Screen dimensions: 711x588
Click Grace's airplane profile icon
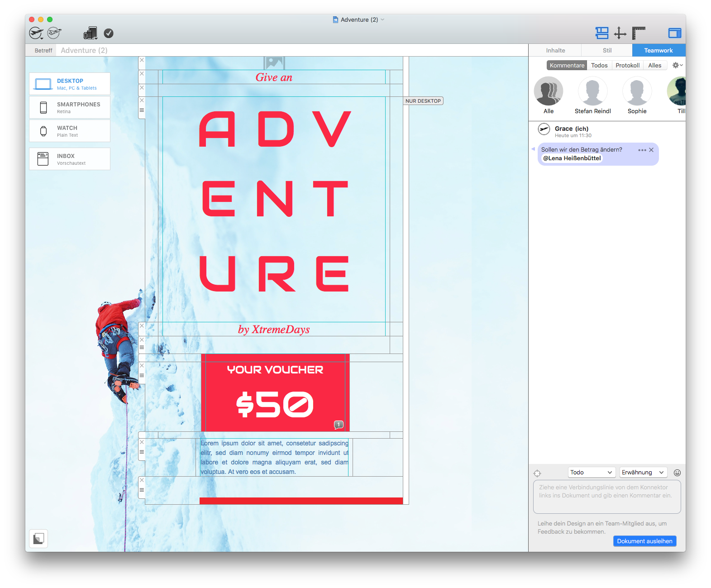coord(544,129)
